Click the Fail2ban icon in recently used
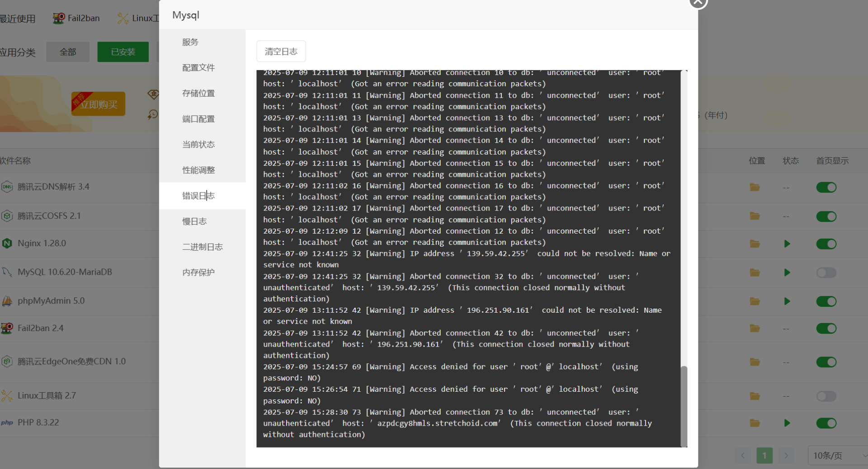Viewport: 868px width, 469px height. point(59,18)
